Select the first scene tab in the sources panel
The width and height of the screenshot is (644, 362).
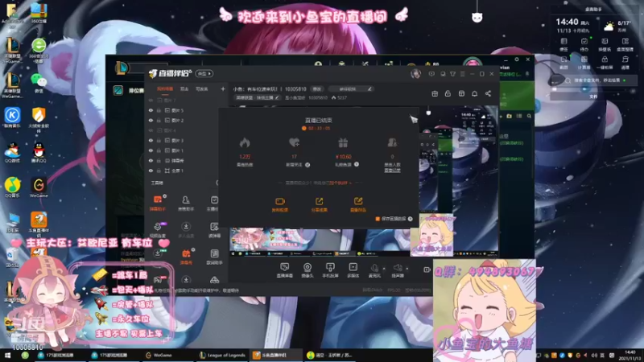tap(165, 88)
